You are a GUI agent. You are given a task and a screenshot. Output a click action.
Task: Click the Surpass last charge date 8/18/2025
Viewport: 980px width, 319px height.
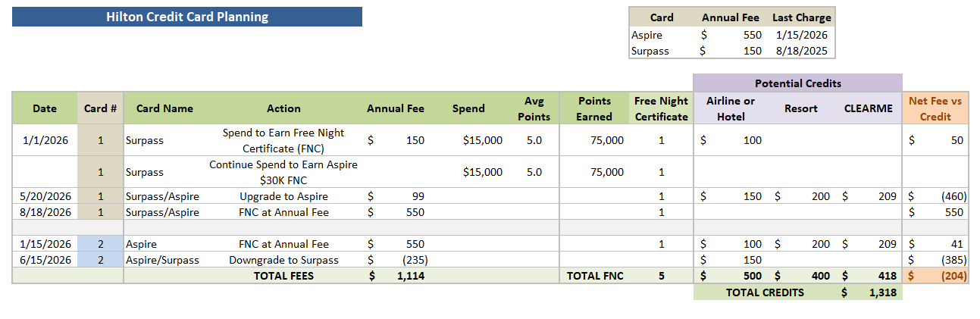click(x=802, y=51)
